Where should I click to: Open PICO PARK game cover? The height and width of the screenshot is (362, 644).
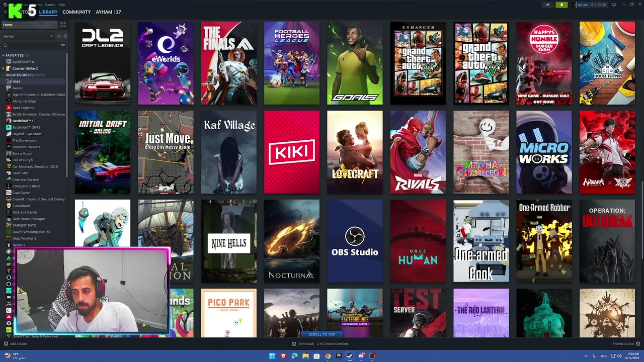click(229, 313)
